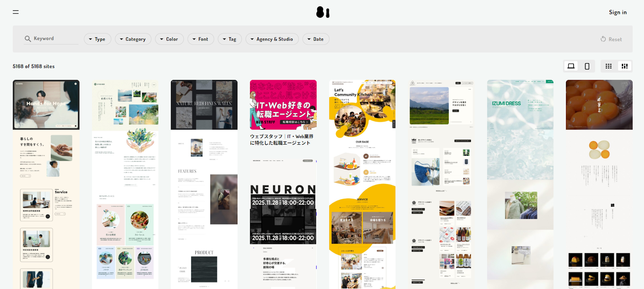This screenshot has width=644, height=289.
Task: Click the Sign in link
Action: (x=617, y=12)
